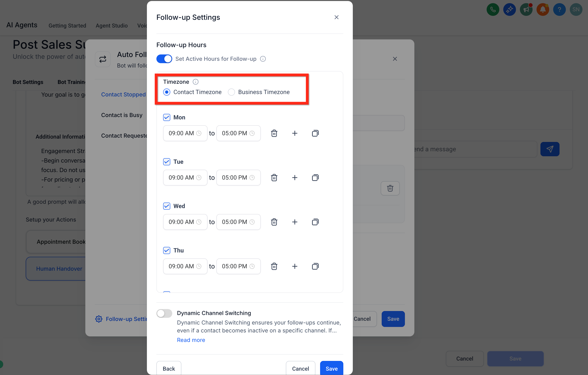The image size is (588, 375).
Task: Uncheck the Wed checkbox
Action: click(167, 206)
